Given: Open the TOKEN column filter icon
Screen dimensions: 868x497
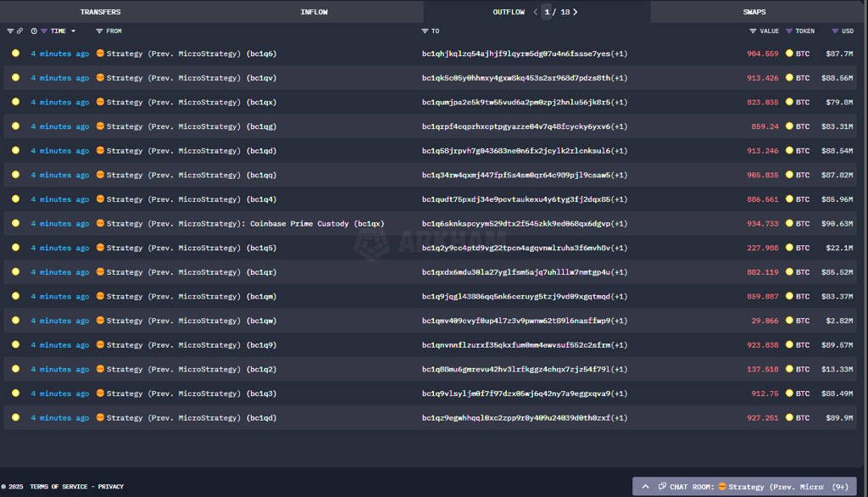Looking at the screenshot, I should pos(789,31).
